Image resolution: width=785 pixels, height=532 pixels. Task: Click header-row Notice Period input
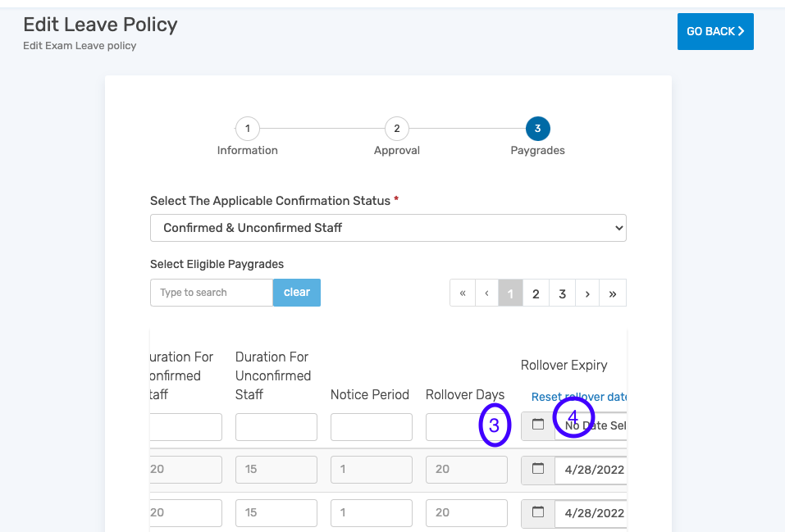tap(372, 427)
